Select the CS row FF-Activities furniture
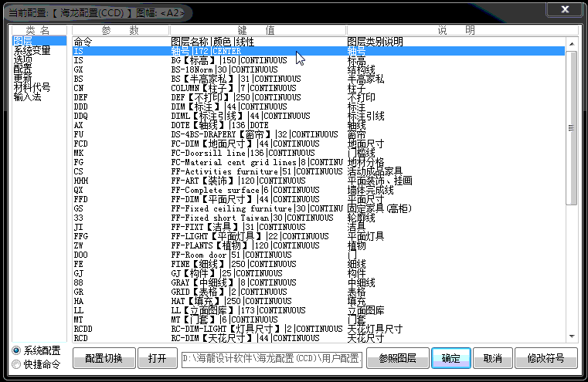Screen dimensions: 588x382 tap(319, 171)
